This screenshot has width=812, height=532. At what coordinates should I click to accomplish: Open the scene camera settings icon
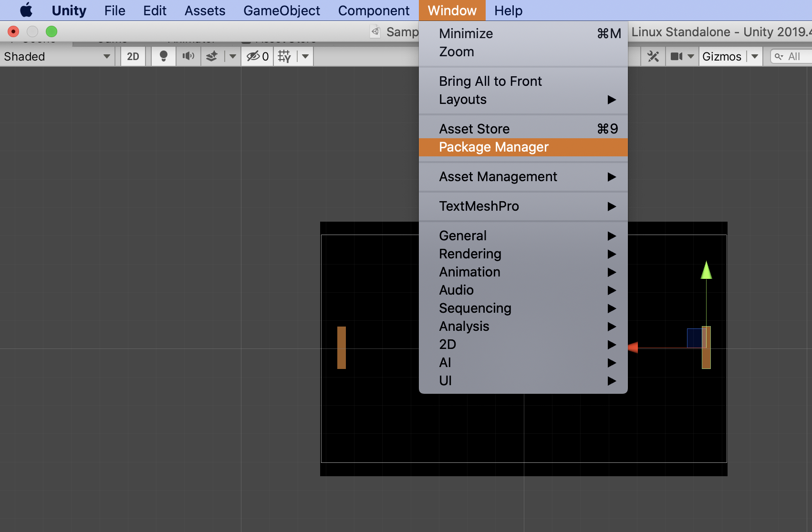pyautogui.click(x=677, y=56)
